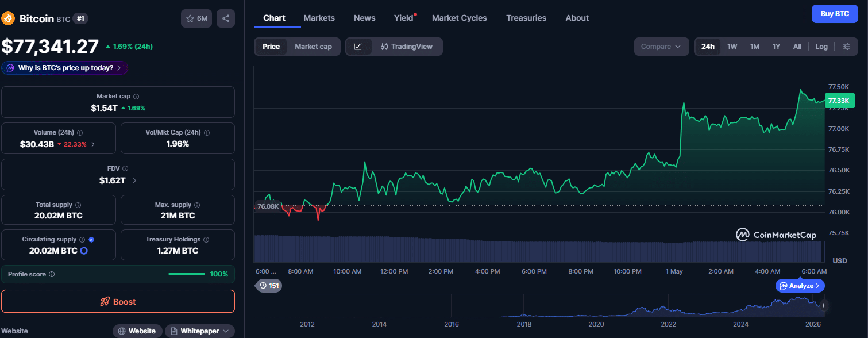Click the $1.54T market cap value
Viewport: 868px width, 338px height.
click(104, 107)
